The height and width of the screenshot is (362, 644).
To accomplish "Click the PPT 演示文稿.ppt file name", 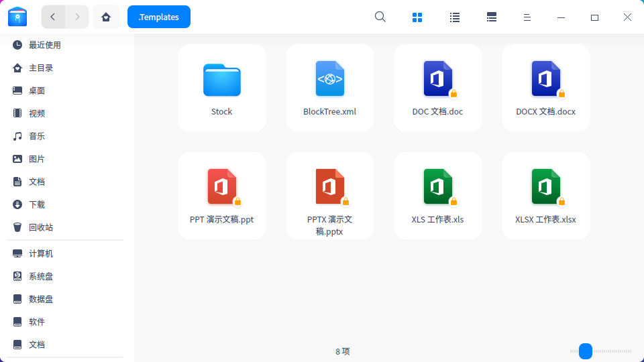I will (x=222, y=220).
